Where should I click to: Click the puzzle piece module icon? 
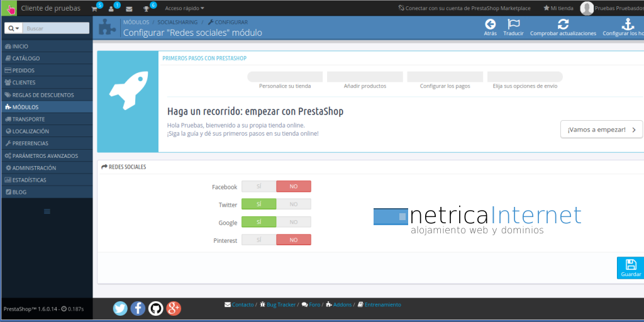pyautogui.click(x=107, y=27)
